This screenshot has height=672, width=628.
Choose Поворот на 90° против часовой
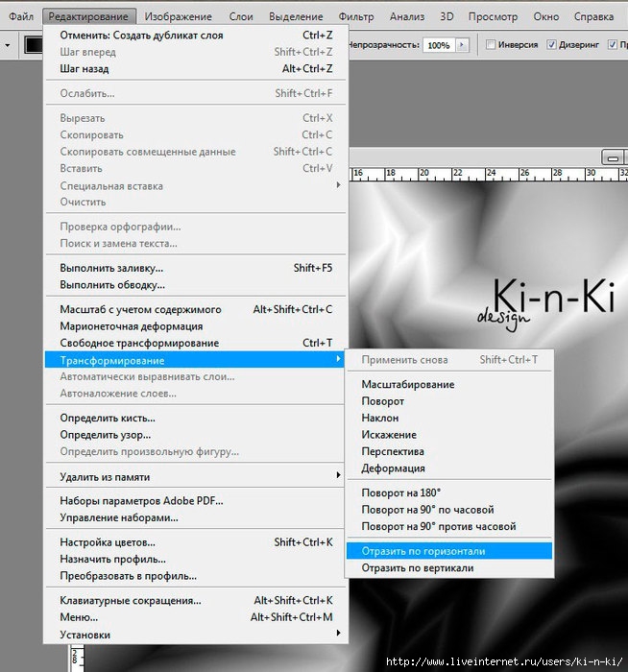coord(449,526)
